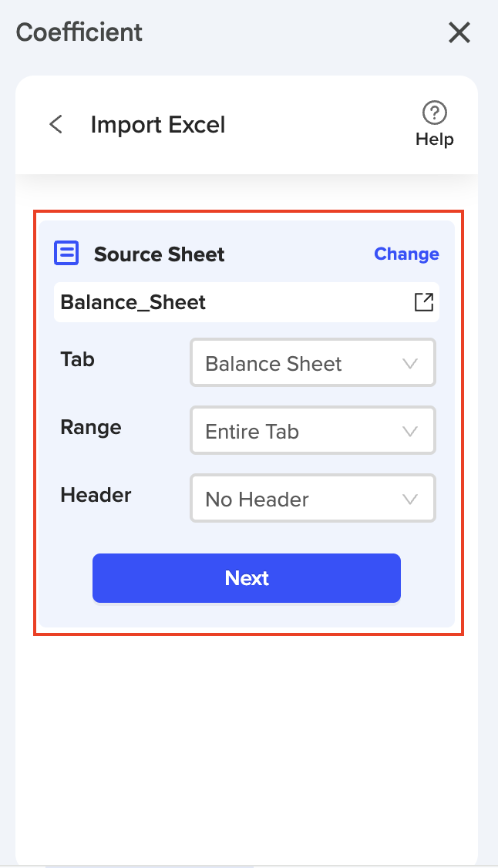Click the Help text label
498x868 pixels.
[435, 140]
